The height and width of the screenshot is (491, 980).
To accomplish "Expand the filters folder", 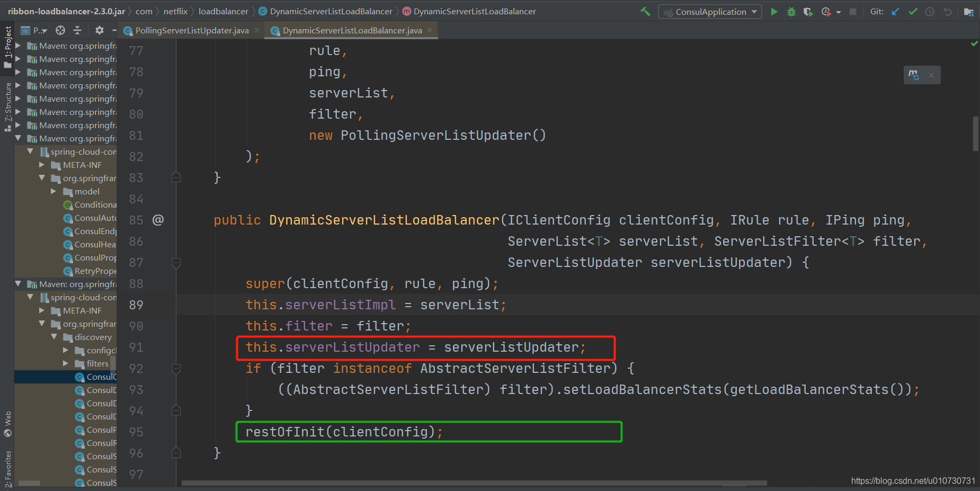I will point(66,363).
